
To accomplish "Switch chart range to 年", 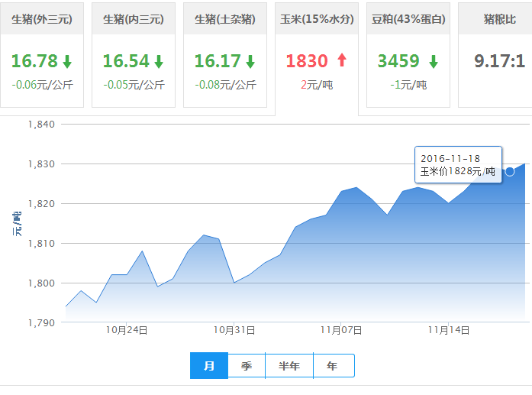I will point(334,365).
